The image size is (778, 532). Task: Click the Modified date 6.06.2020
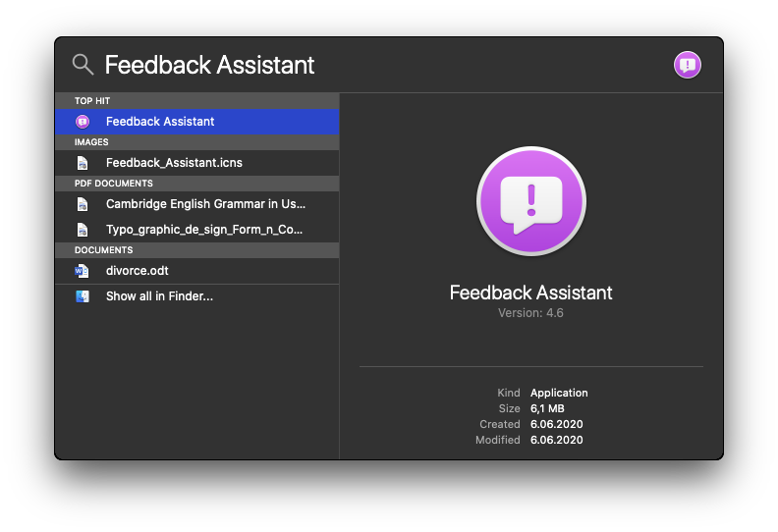[557, 441]
